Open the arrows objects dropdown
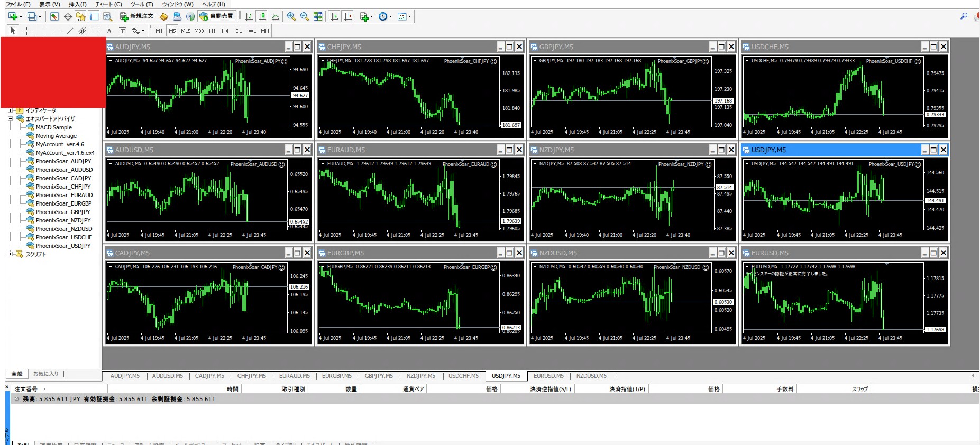The width and height of the screenshot is (980, 445). (138, 31)
